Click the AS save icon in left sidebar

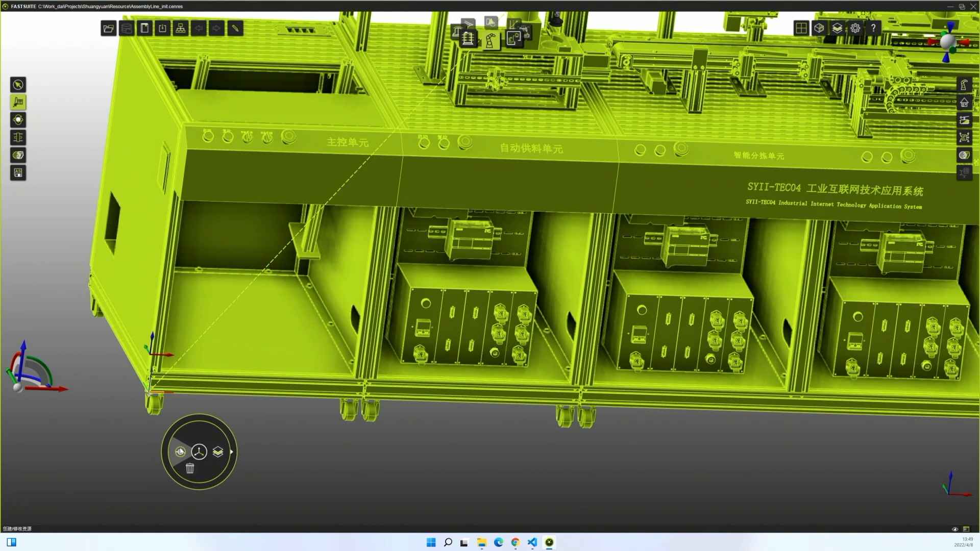18,173
